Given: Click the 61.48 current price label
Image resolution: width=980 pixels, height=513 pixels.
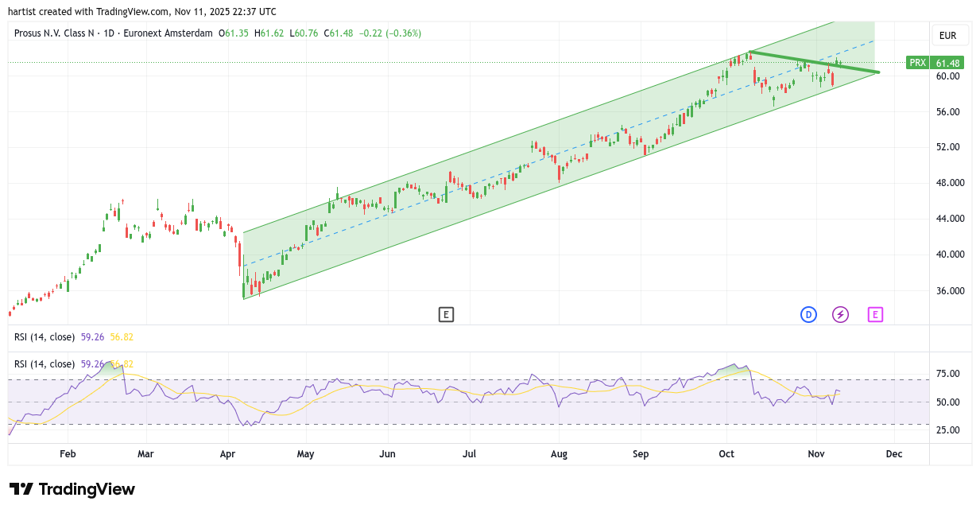Looking at the screenshot, I should pos(948,63).
